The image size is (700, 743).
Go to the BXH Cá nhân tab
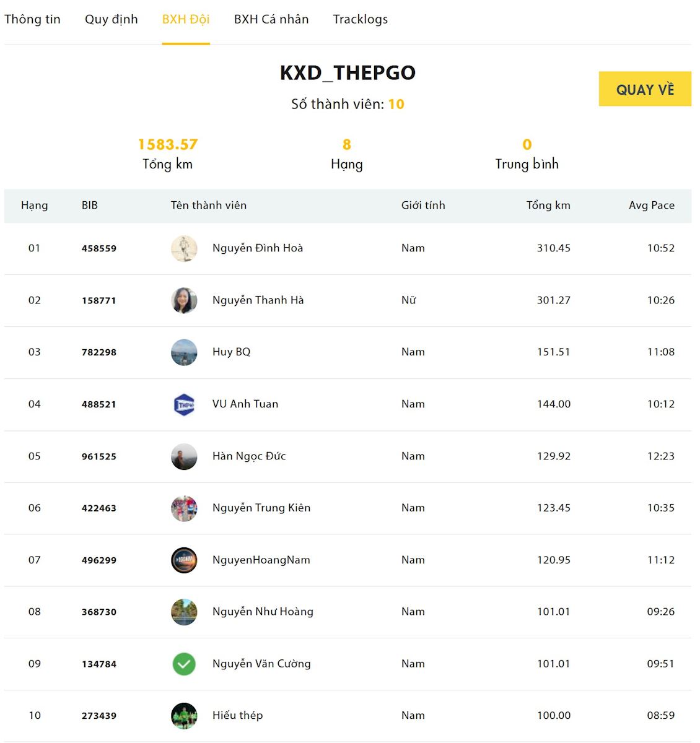(x=271, y=19)
